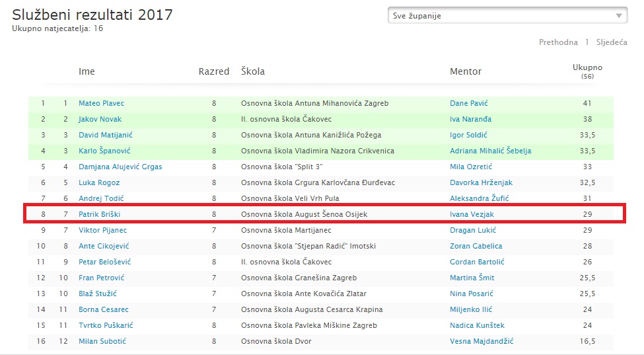
Task: Open Damjana Alujević Grgas link
Action: click(x=120, y=167)
